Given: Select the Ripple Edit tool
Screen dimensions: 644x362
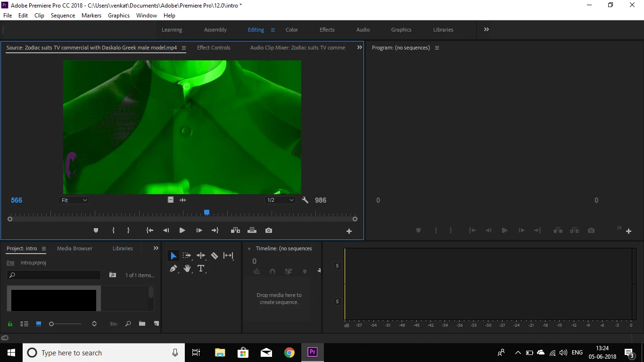Looking at the screenshot, I should pyautogui.click(x=201, y=255).
